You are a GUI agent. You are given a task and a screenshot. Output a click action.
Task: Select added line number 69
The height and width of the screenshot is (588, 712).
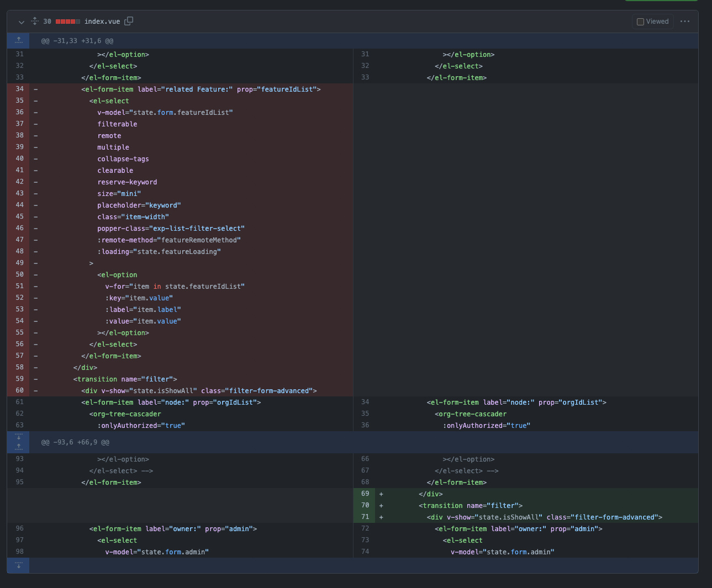coord(365,494)
